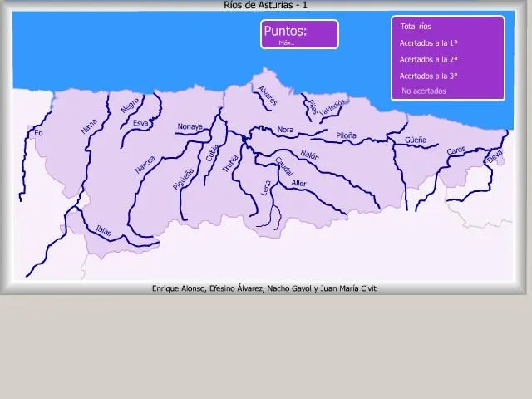Click the authors credit line

tap(264, 288)
